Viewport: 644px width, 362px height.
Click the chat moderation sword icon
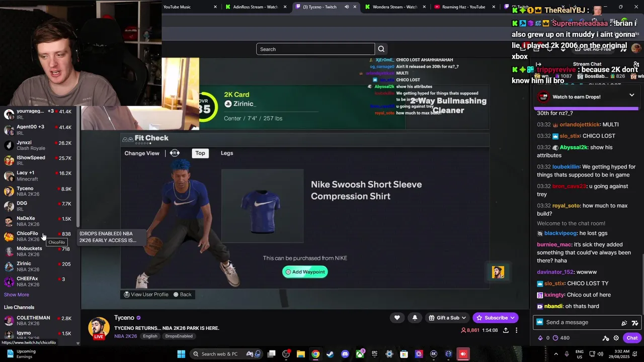pos(606,338)
